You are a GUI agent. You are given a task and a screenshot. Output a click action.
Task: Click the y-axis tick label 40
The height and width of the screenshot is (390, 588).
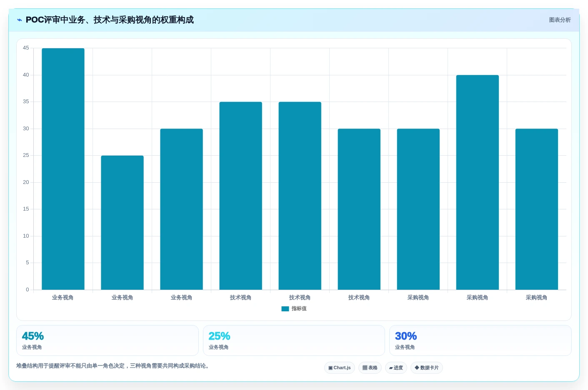coord(26,75)
